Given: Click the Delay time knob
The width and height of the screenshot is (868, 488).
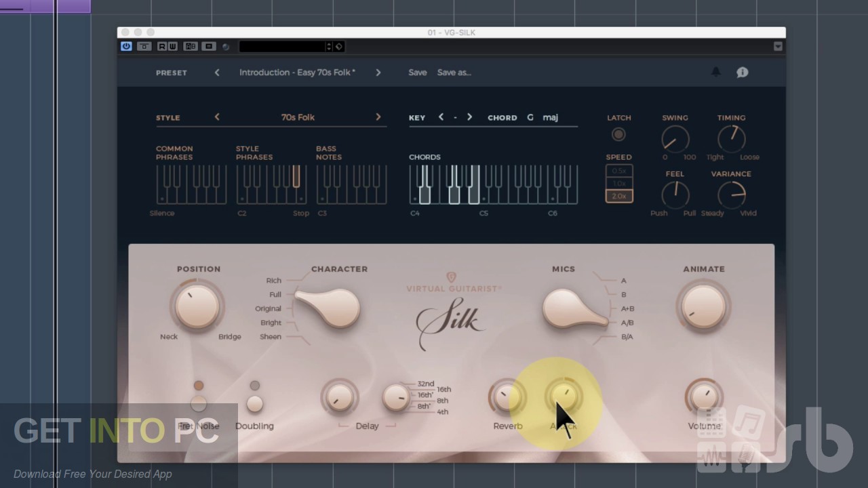Looking at the screenshot, I should (x=396, y=397).
